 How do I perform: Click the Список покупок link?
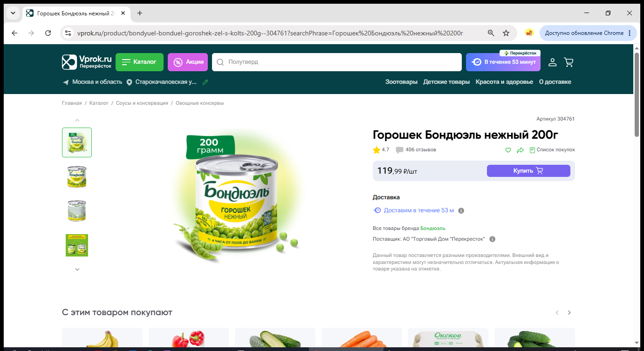[x=552, y=150]
